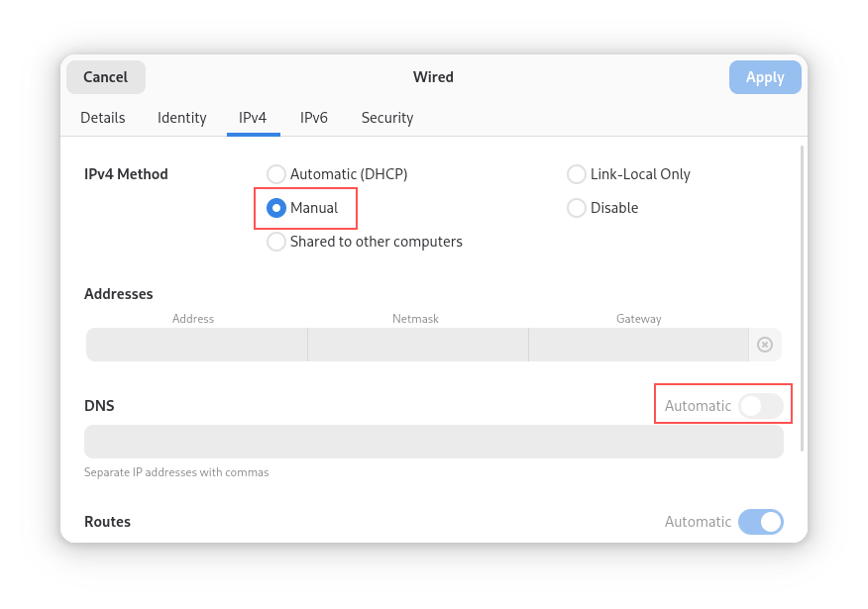Enable the Automatic DNS toggle
Screen dimensions: 868x609
761,405
